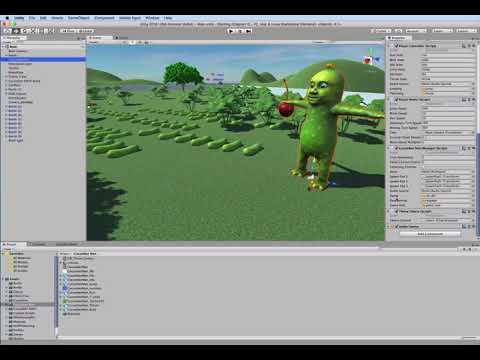Select All Materials under Favorites
The width and height of the screenshot is (480, 360).
coord(21,258)
